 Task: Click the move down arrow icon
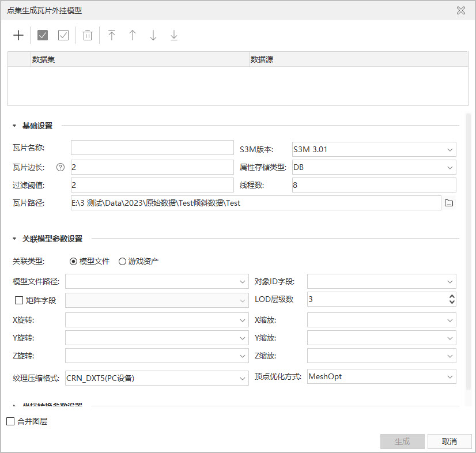point(153,35)
